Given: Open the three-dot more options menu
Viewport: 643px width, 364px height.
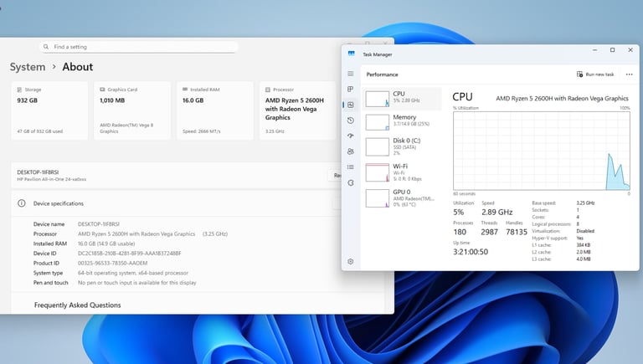Looking at the screenshot, I should coord(629,74).
